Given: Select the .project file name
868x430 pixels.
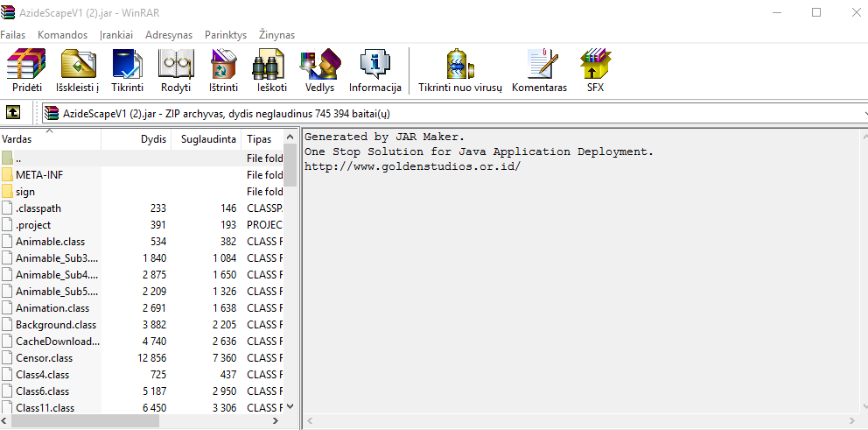Looking at the screenshot, I should point(33,225).
